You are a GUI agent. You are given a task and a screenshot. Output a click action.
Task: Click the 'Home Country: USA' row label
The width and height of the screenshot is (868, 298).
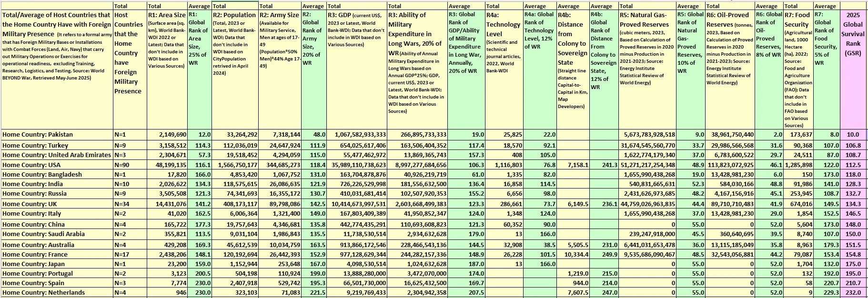point(57,165)
